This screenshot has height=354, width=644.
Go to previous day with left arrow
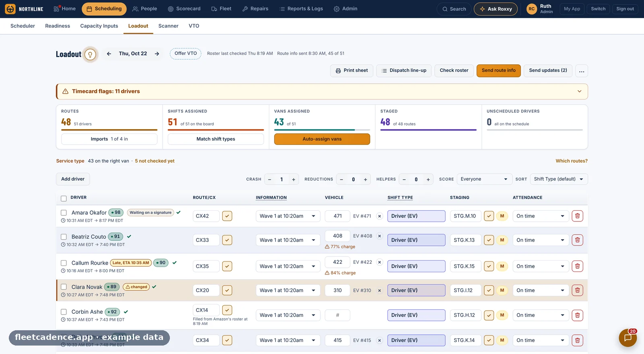tap(109, 54)
